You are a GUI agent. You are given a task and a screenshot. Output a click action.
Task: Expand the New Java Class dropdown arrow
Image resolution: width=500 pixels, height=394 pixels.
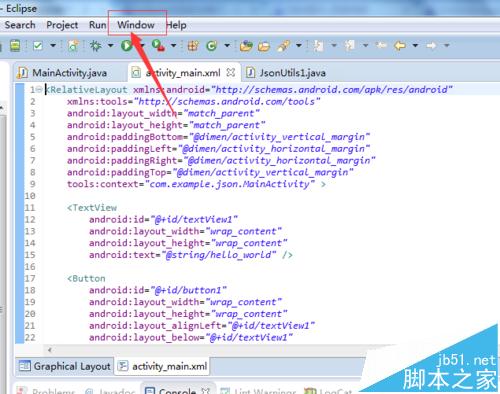click(227, 45)
